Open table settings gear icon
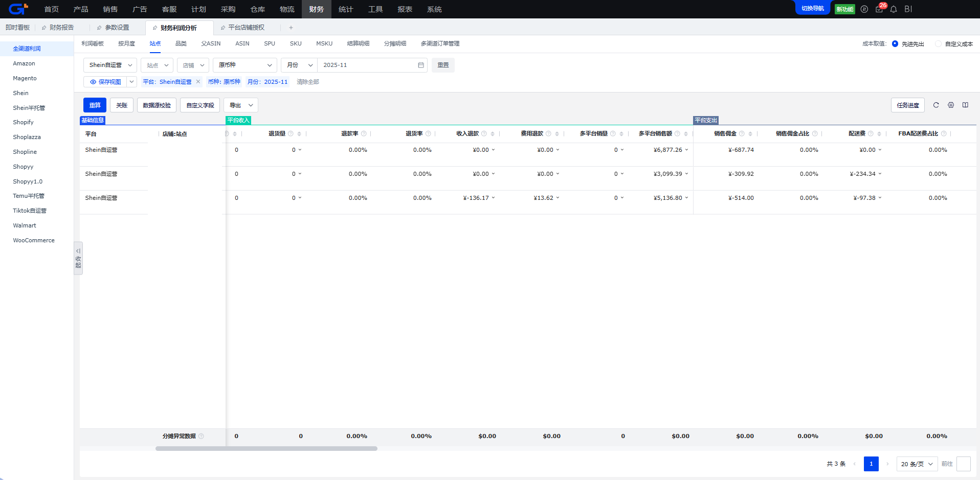Image resolution: width=980 pixels, height=480 pixels. click(x=951, y=105)
